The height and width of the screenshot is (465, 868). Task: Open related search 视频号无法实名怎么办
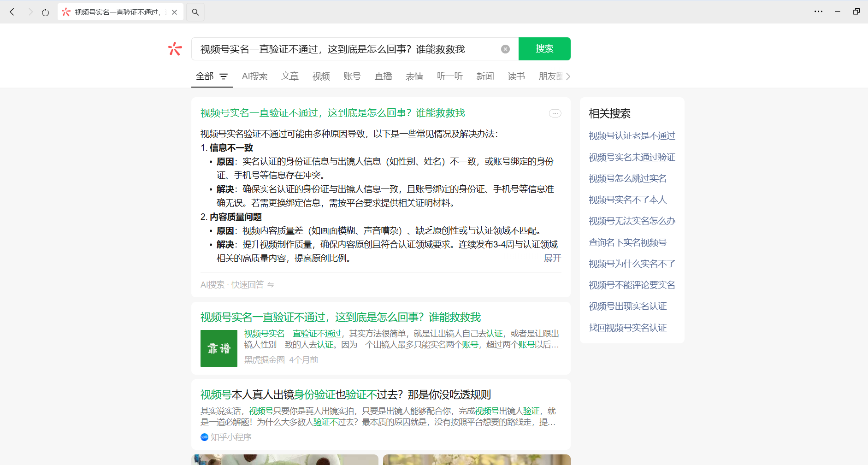[632, 221]
